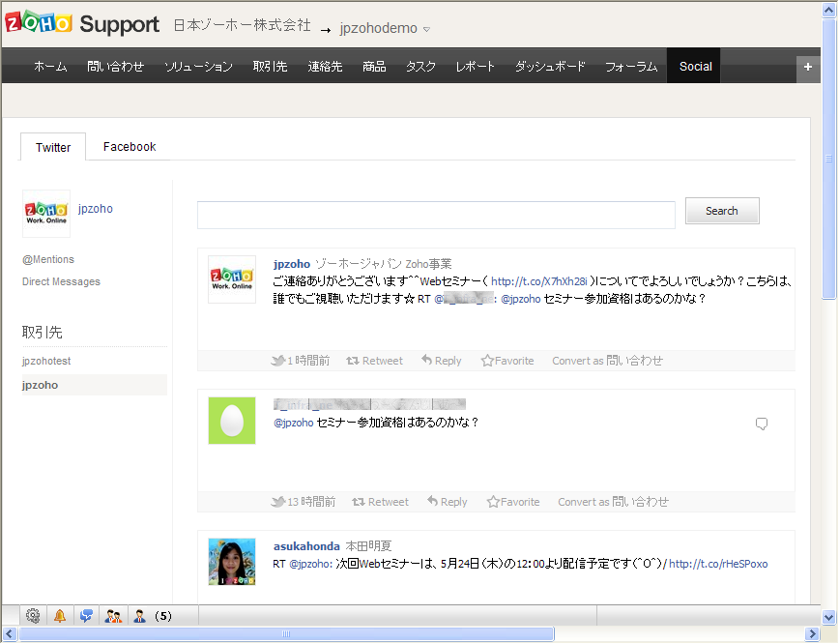
Task: Click the vertical scrollbar thumb
Action: coord(829,159)
